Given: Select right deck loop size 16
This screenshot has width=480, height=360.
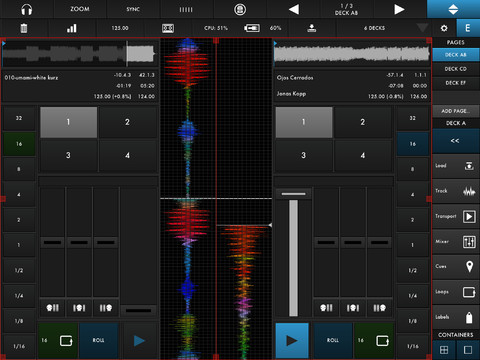Looking at the screenshot, I should (413, 144).
